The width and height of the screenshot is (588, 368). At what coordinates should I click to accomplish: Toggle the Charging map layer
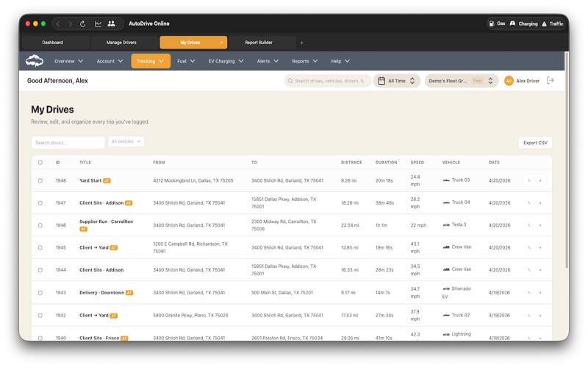pos(523,24)
